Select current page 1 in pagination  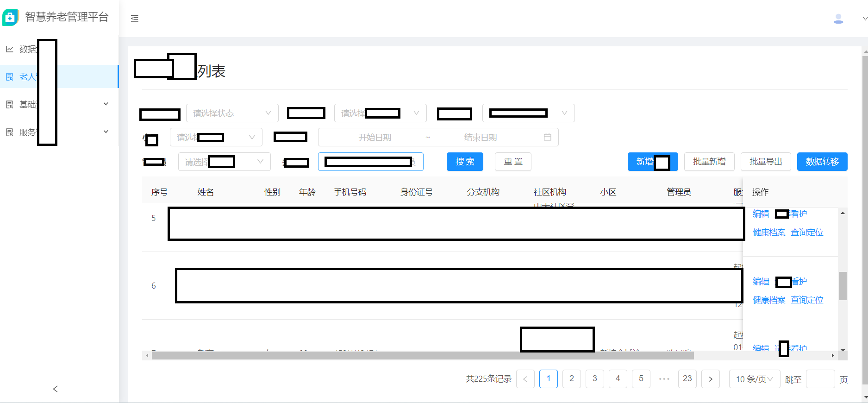click(549, 379)
